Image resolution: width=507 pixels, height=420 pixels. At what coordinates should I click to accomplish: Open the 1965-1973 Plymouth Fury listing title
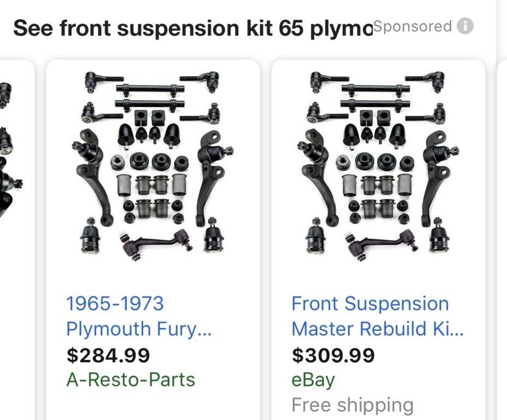click(138, 316)
